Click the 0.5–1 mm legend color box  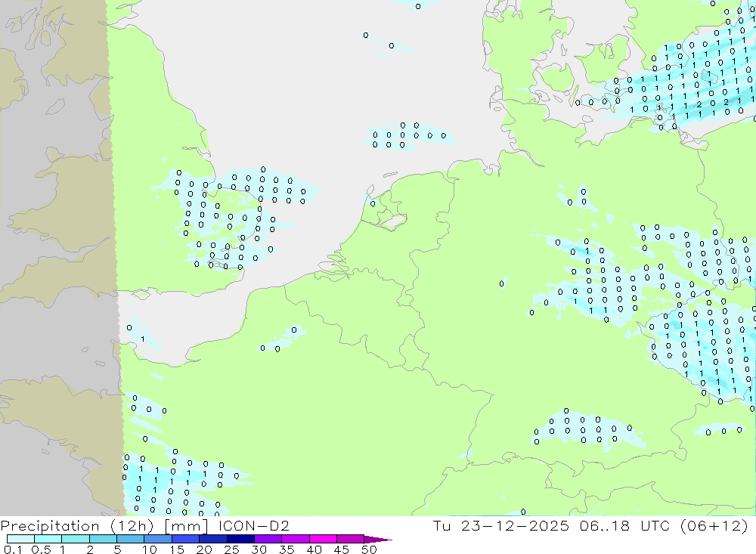(48, 539)
